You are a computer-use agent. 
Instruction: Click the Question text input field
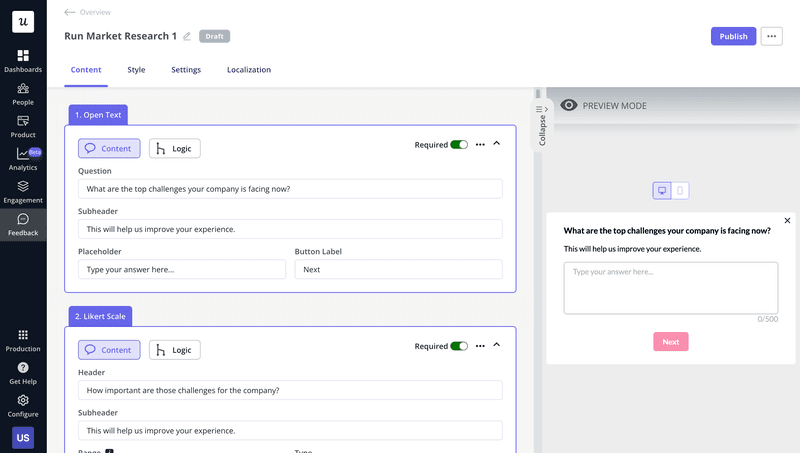(x=290, y=189)
